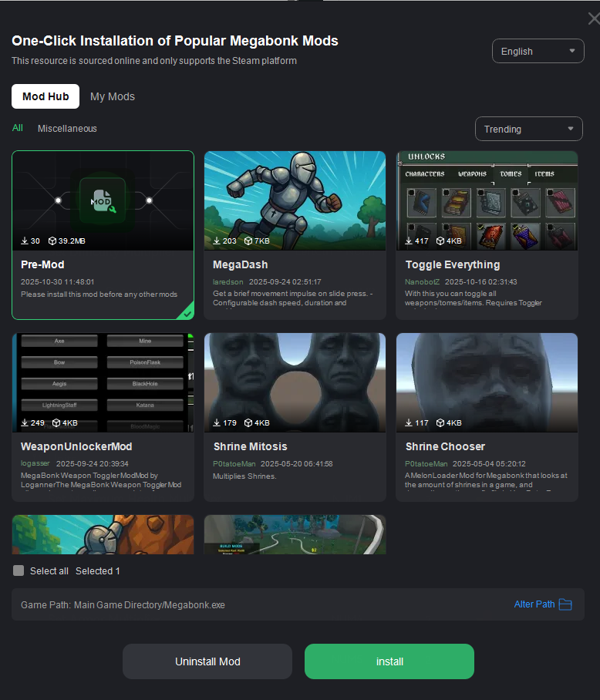Close the mod installation dialog

coord(592,19)
